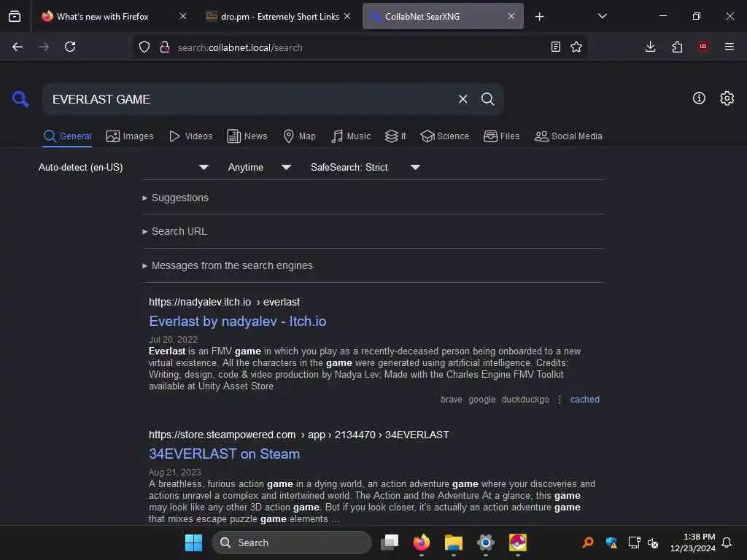Open the orange magnifier tray icon
This screenshot has width=747, height=560.
coord(588,542)
